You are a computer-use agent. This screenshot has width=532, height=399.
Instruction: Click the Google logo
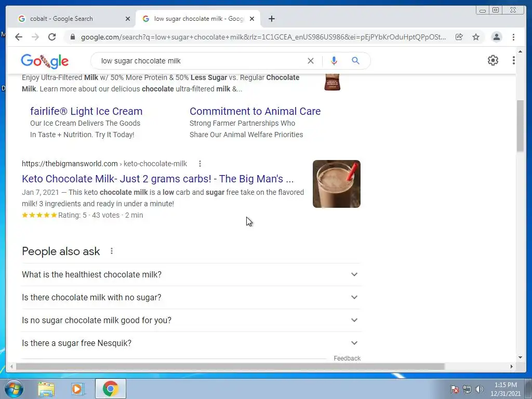pos(45,61)
